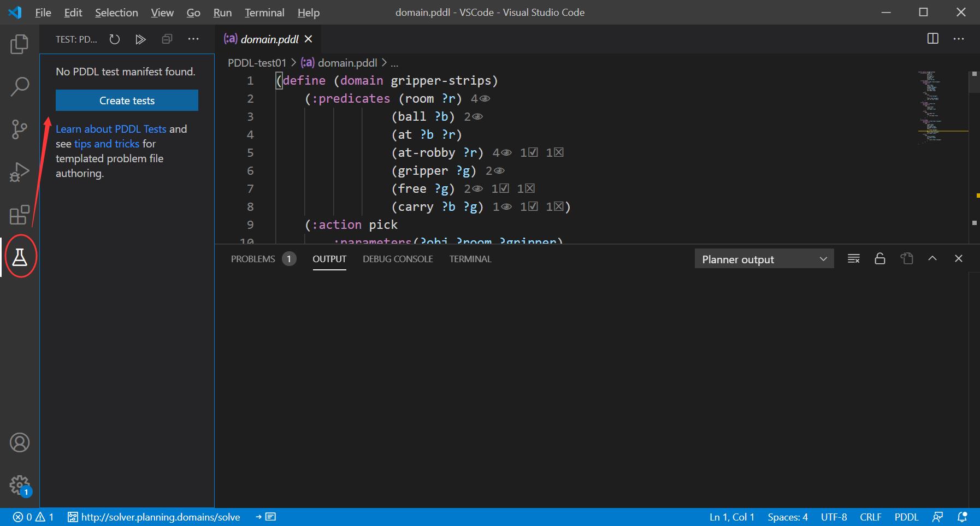The height and width of the screenshot is (526, 980).
Task: Open the Selection menu
Action: [x=116, y=13]
